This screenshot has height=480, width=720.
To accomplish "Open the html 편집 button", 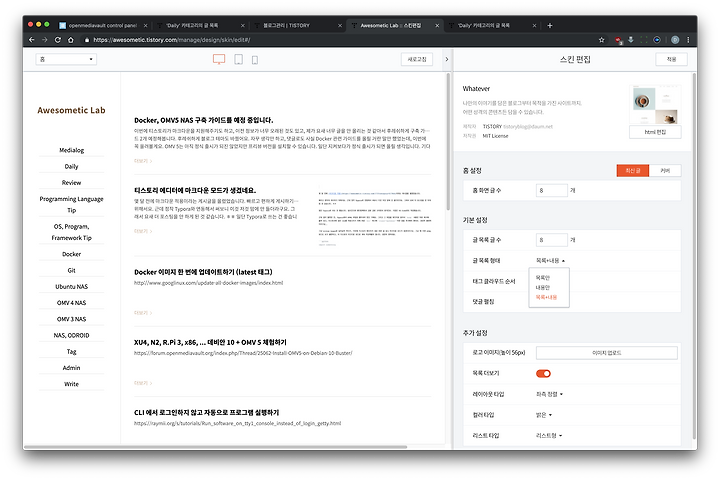I will [x=655, y=132].
